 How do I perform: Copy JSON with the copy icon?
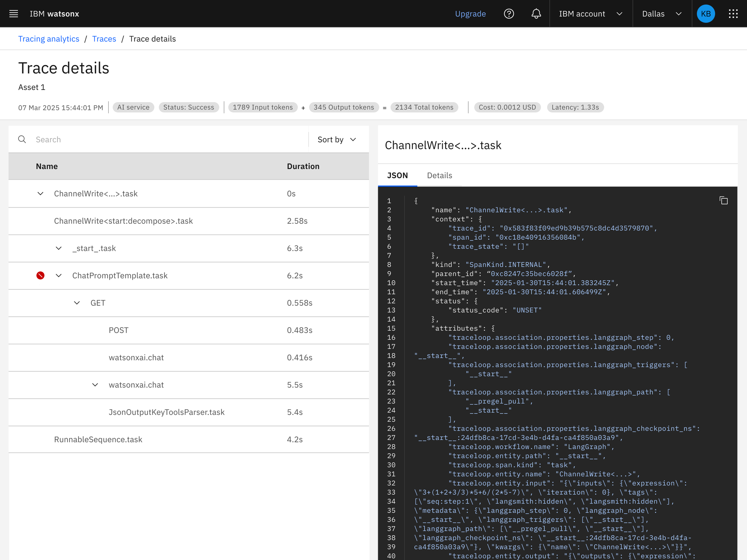point(723,200)
